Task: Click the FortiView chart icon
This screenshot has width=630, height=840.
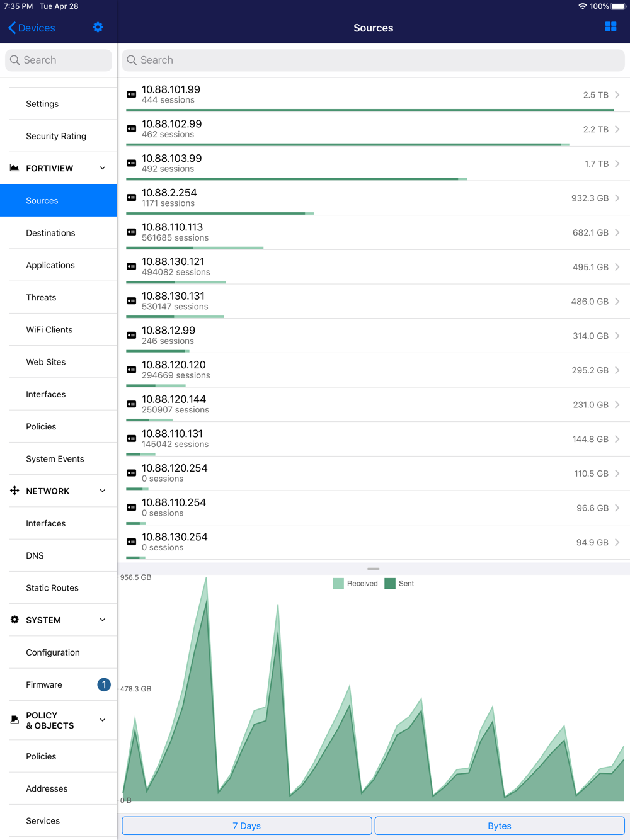Action: pyautogui.click(x=14, y=168)
